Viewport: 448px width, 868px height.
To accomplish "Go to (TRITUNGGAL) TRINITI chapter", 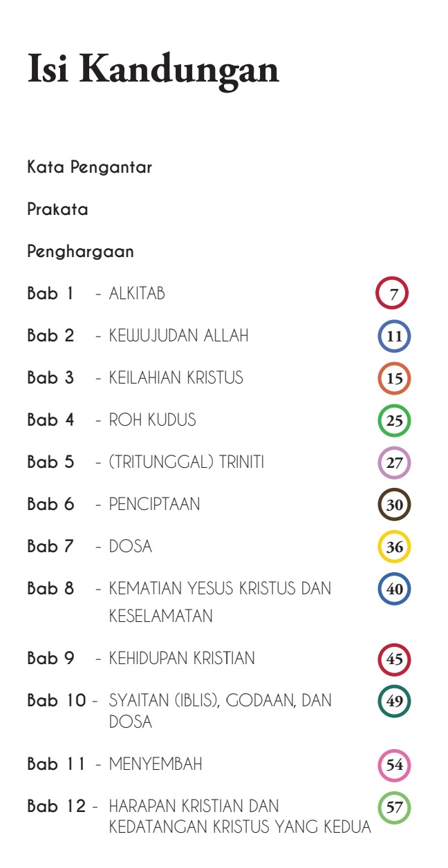I will pos(187,462).
